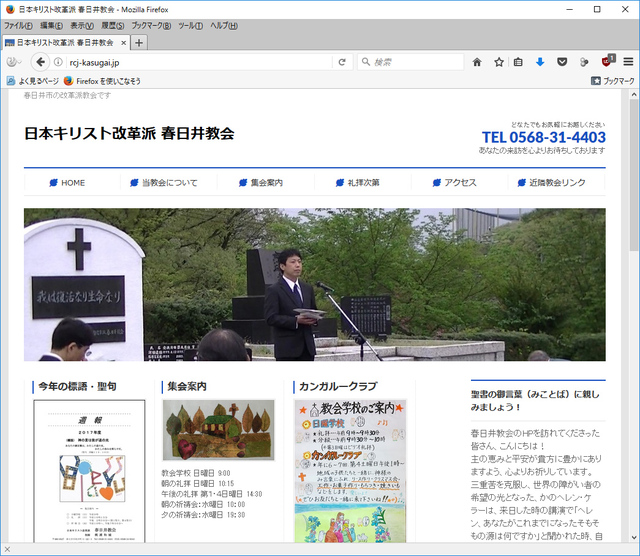Click the カンガルークラブ poster thumbnail
Viewport: 640px width, 556px height.
350,470
